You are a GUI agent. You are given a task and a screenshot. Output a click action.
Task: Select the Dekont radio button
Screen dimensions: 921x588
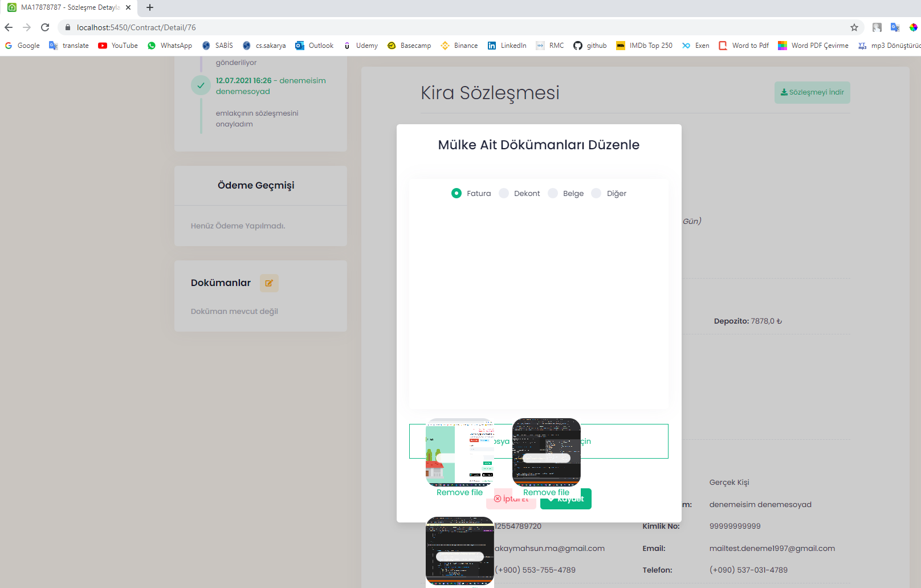click(504, 193)
